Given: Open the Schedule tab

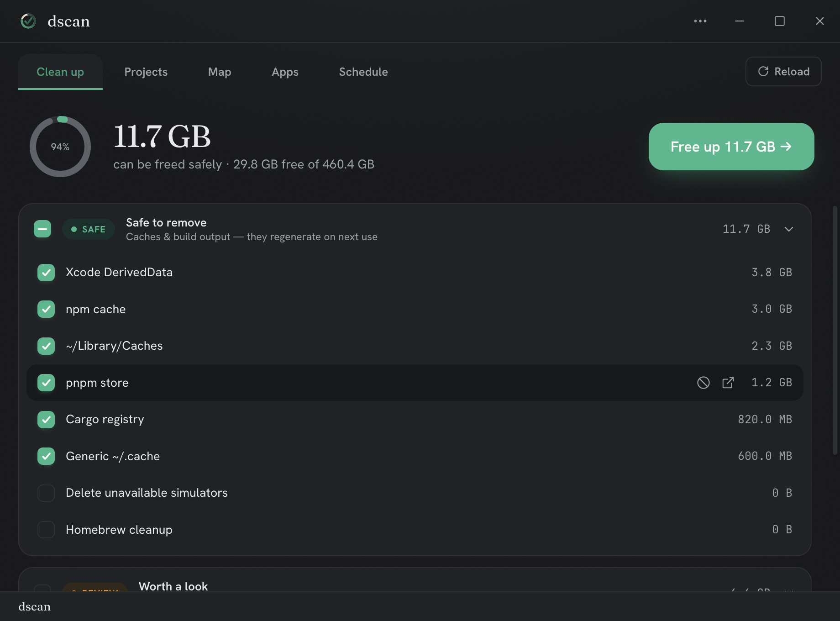Looking at the screenshot, I should tap(363, 72).
